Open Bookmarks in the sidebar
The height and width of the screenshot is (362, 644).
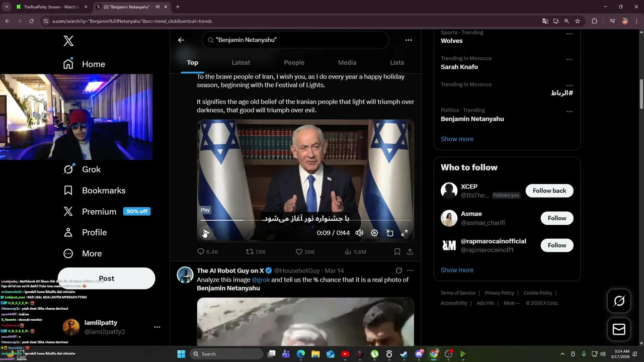(94, 191)
